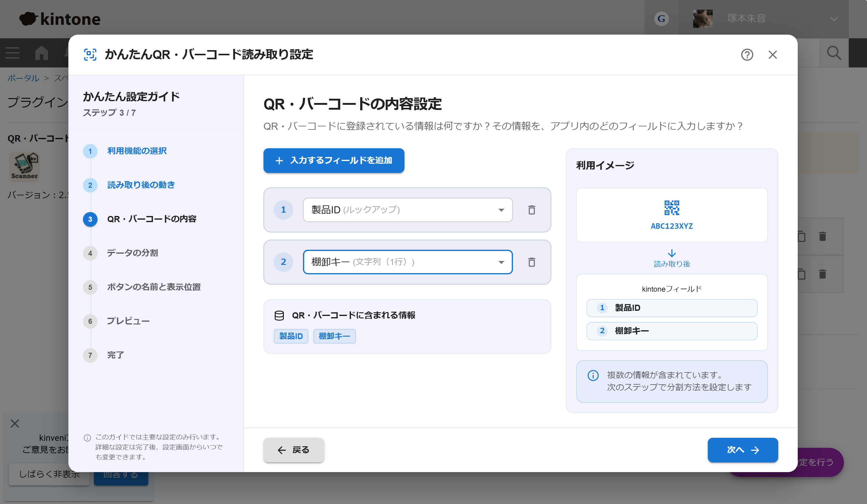Click しばらく非表示 button
The height and width of the screenshot is (504, 867).
pos(49,474)
